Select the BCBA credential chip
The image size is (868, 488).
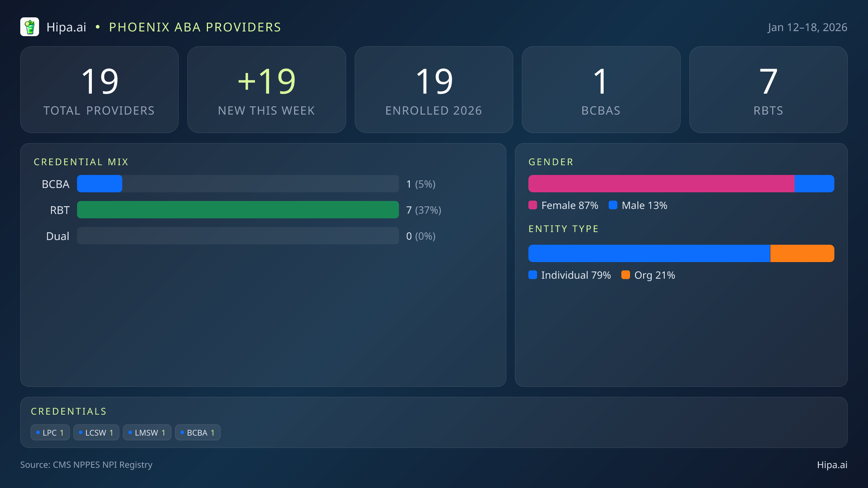[x=198, y=433]
